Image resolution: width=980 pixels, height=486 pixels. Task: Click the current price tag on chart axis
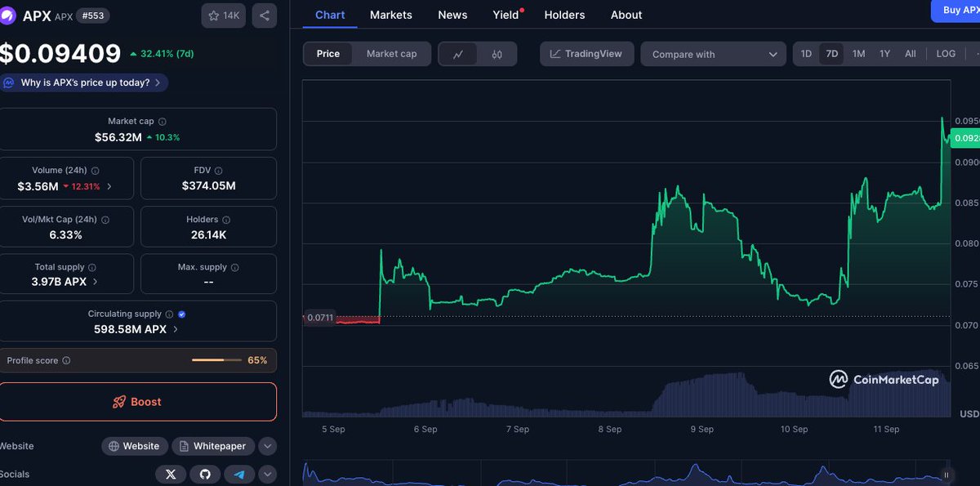[x=964, y=138]
